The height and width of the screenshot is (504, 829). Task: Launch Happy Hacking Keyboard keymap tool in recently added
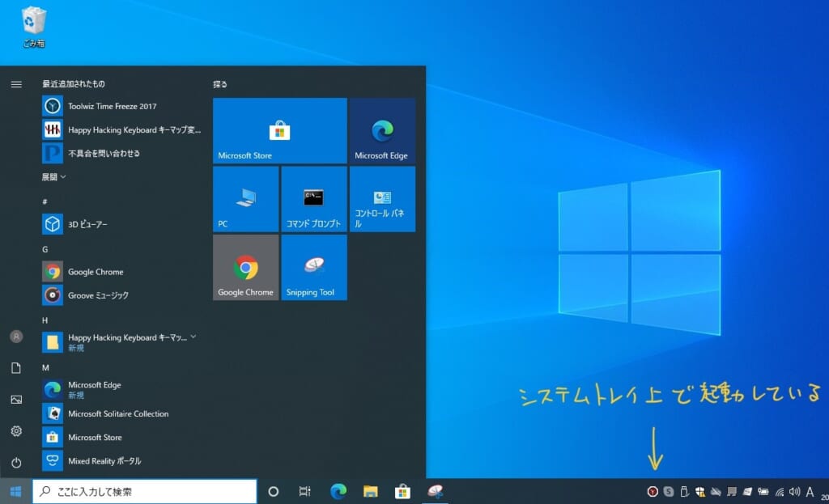121,130
